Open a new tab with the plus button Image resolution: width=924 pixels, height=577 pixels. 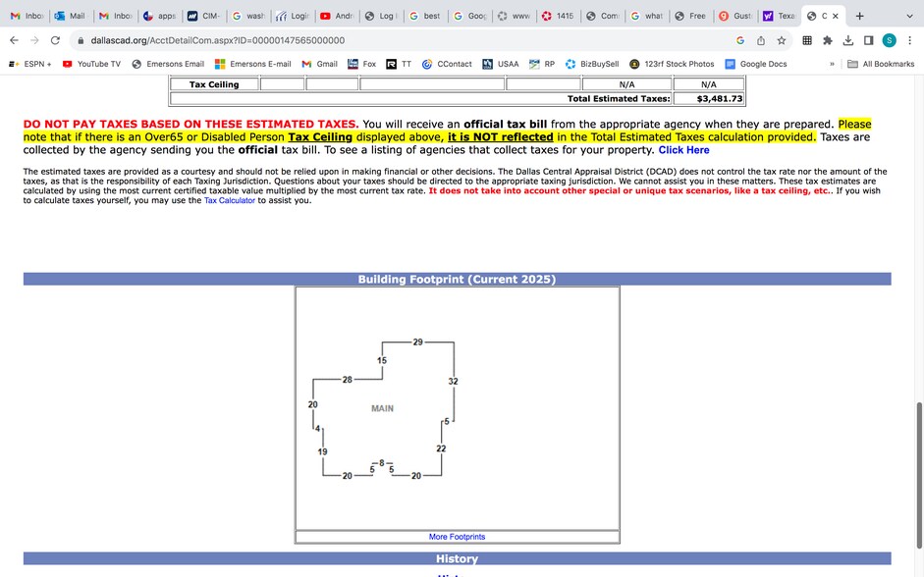click(860, 16)
